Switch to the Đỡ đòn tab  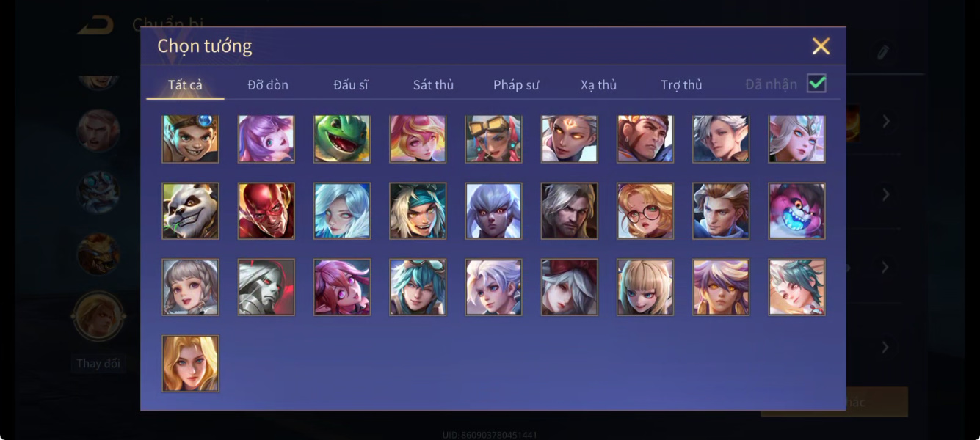pyautogui.click(x=268, y=85)
